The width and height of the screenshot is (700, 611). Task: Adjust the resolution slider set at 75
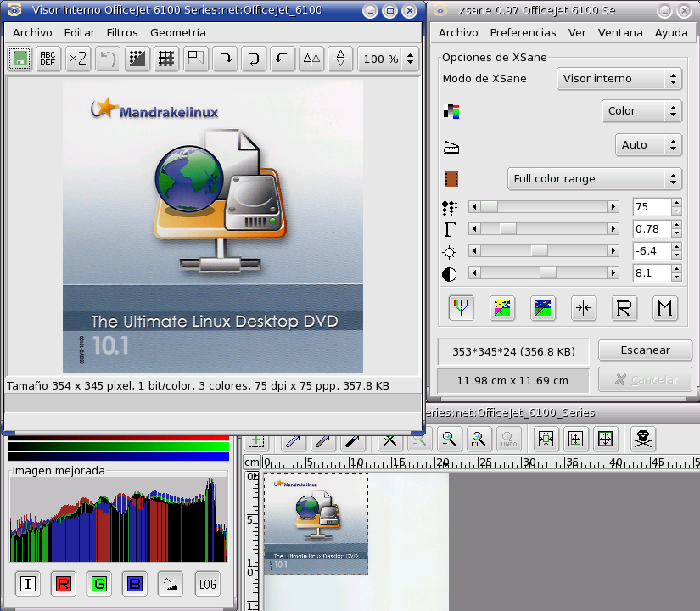tap(544, 206)
